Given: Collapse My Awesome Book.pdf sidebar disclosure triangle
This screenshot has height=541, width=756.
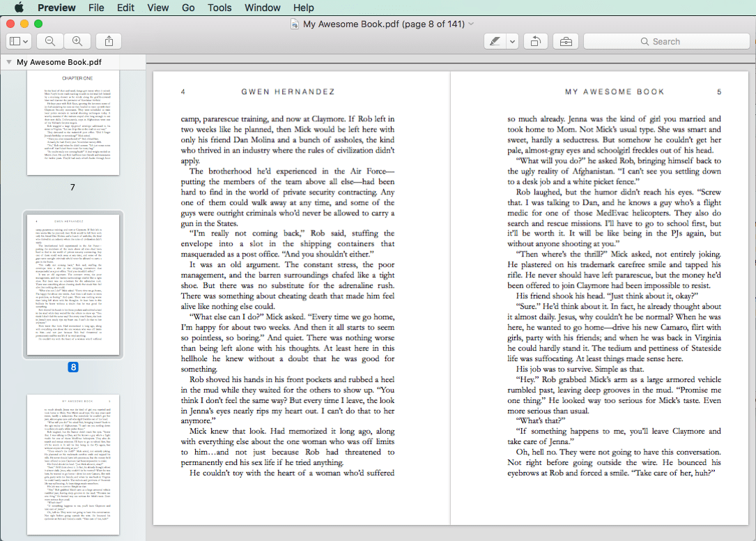Looking at the screenshot, I should 8,62.
